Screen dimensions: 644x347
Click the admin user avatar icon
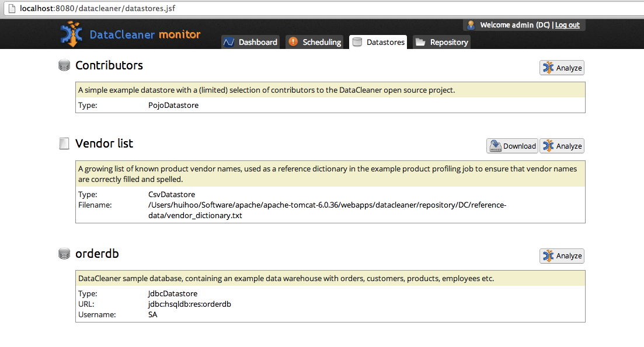pyautogui.click(x=471, y=25)
